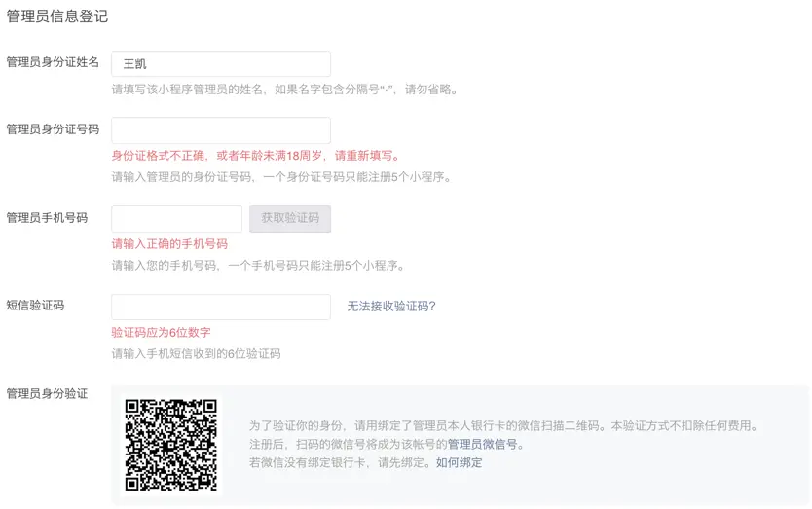Click the 管理员手机号码 label
Viewport: 812px width, 509px height.
pyautogui.click(x=47, y=217)
